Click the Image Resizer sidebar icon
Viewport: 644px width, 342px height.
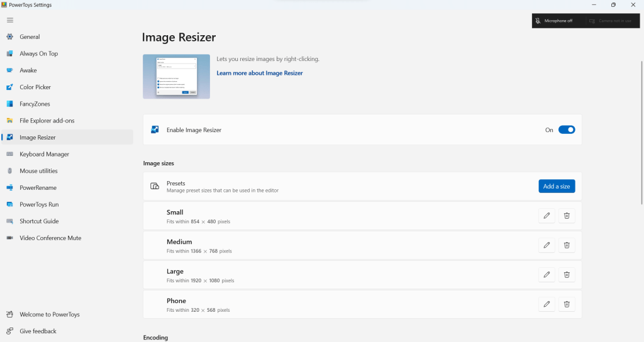click(10, 137)
